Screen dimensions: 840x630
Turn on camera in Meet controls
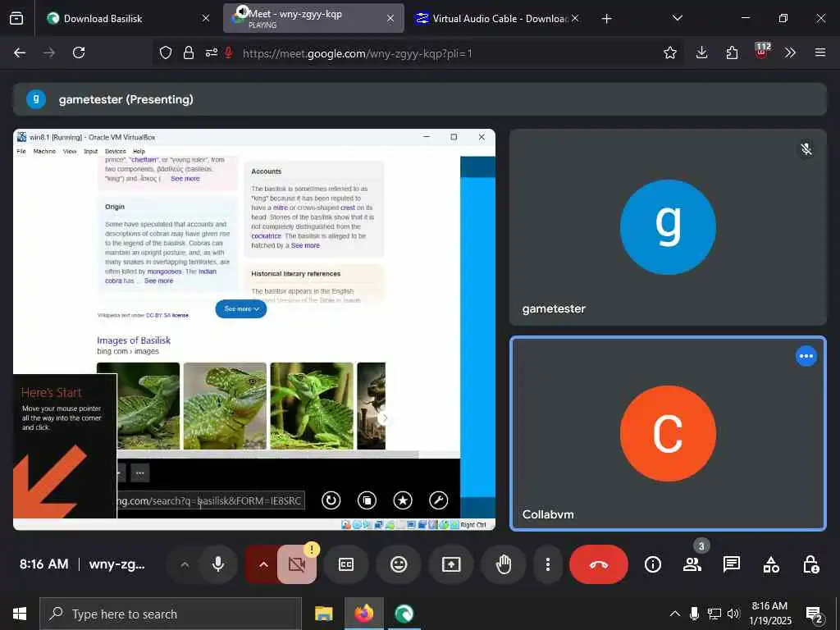[297, 564]
